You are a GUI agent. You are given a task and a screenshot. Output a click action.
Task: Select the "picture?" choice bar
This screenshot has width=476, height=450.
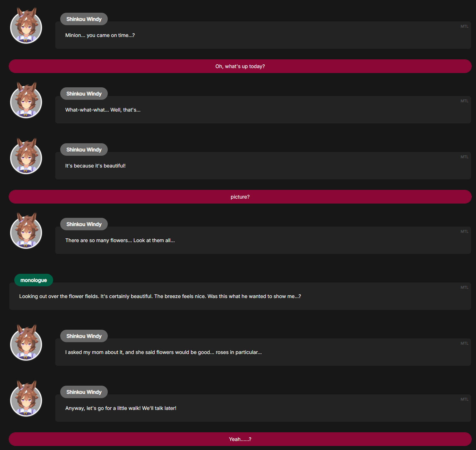tap(240, 197)
